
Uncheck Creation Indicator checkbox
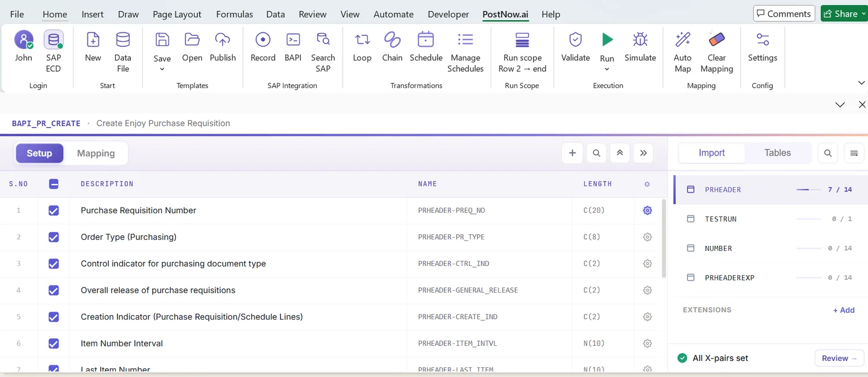(54, 317)
